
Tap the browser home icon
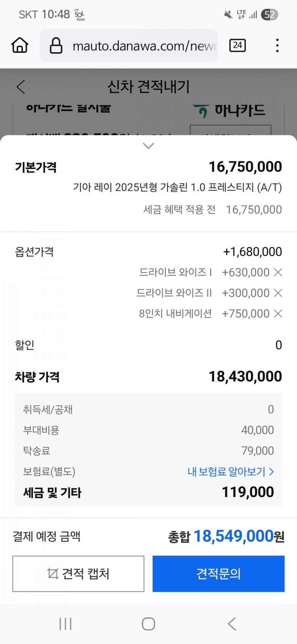pyautogui.click(x=20, y=45)
